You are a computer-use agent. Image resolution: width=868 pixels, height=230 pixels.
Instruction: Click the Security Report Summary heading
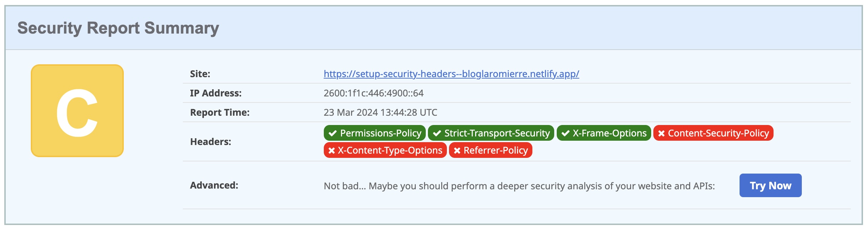(118, 28)
